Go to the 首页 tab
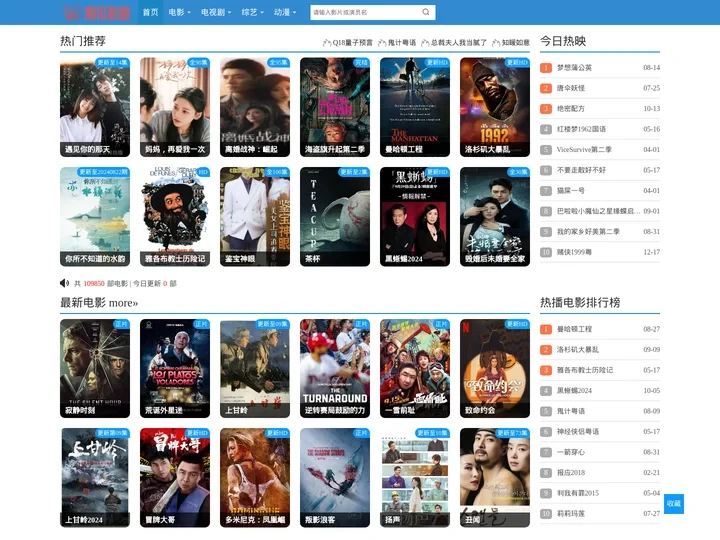The height and width of the screenshot is (540, 720). coord(150,12)
